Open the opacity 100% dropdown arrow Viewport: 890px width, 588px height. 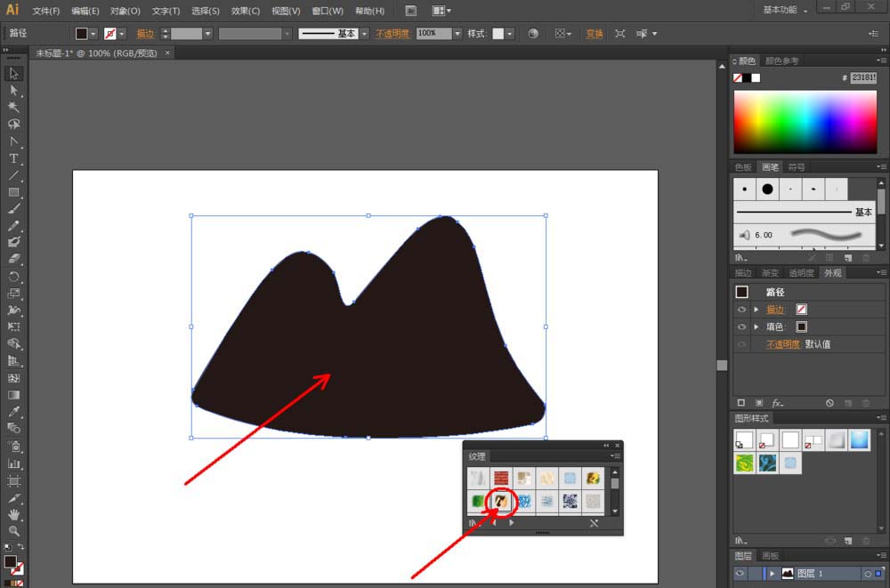pyautogui.click(x=457, y=34)
